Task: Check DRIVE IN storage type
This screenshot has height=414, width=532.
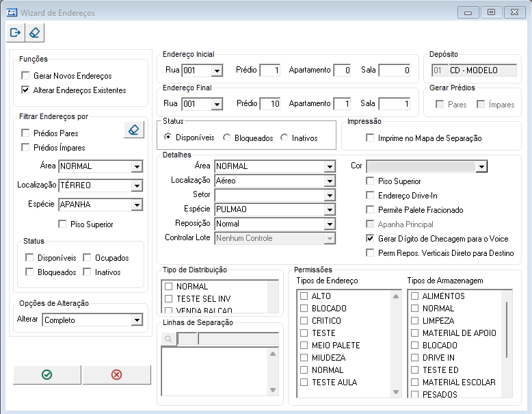Action: click(x=414, y=357)
